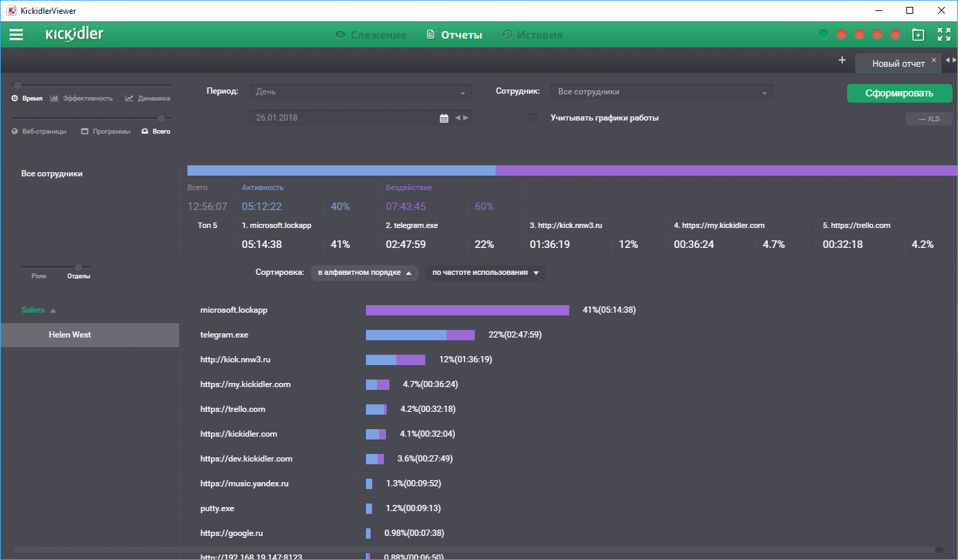958x560 pixels.
Task: Close the Новый отчет tab
Action: (934, 60)
